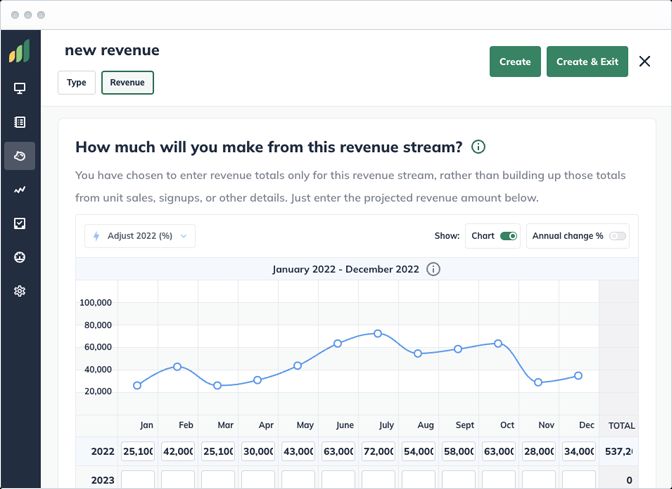Click the 2022 Jan revenue input field

(138, 451)
